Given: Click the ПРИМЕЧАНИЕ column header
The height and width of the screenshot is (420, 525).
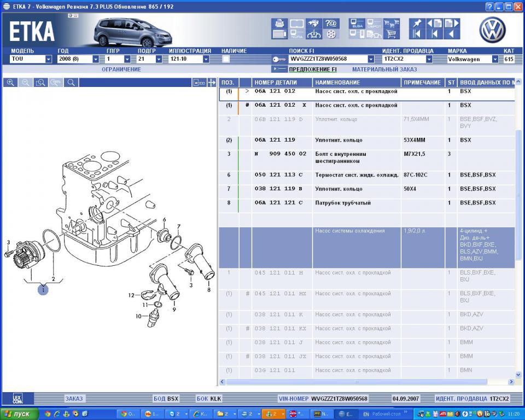Looking at the screenshot, I should (423, 83).
